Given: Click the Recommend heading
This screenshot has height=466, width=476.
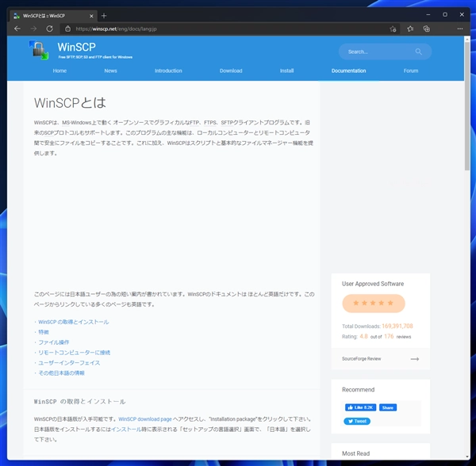Looking at the screenshot, I should click(x=359, y=390).
